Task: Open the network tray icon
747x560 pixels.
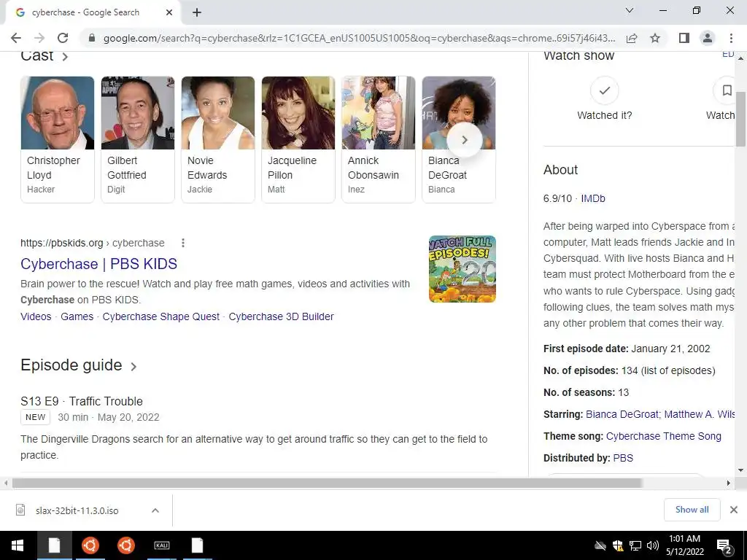Action: [x=635, y=545]
